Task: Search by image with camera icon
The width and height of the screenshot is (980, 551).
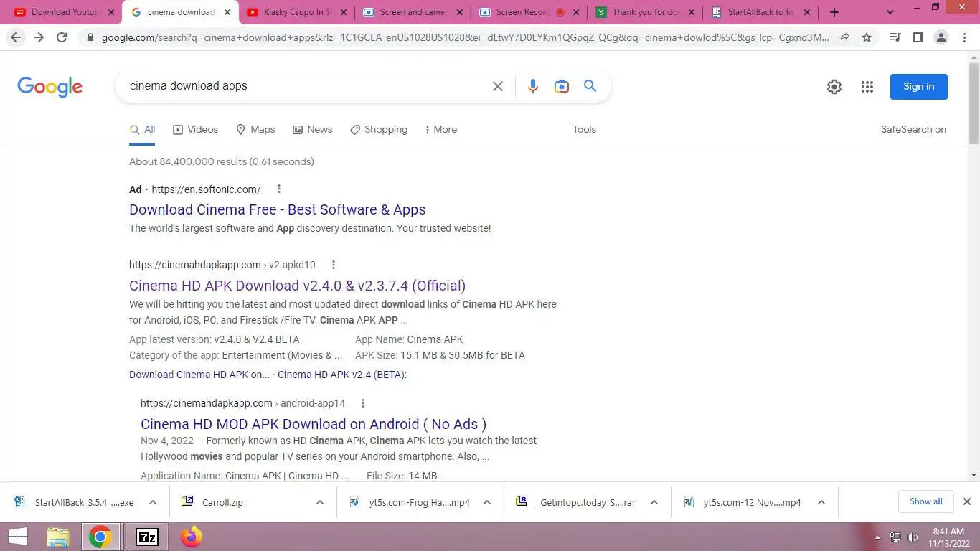Action: (561, 86)
